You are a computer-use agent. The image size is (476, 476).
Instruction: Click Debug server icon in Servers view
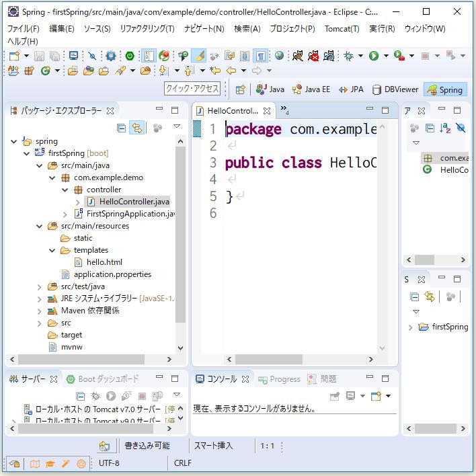pyautogui.click(x=95, y=396)
